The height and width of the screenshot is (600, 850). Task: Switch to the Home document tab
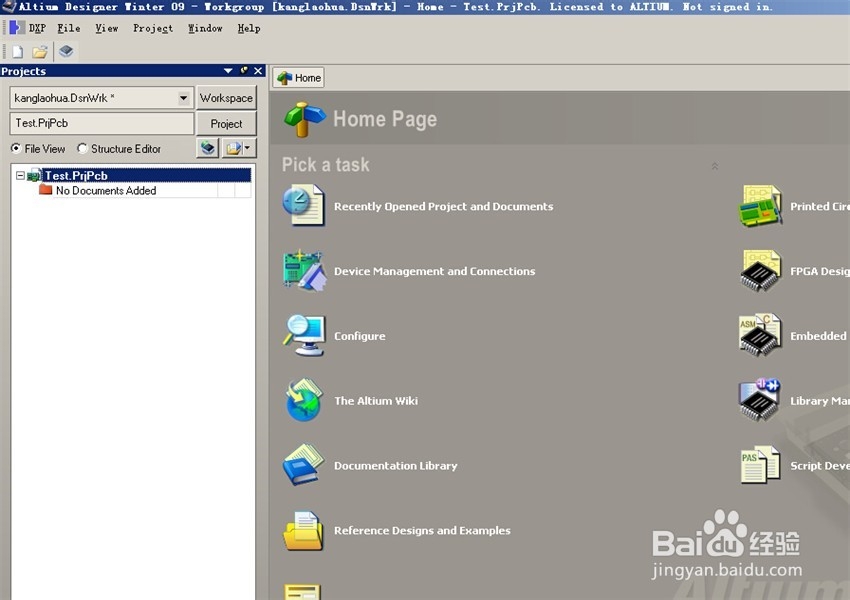pyautogui.click(x=299, y=78)
